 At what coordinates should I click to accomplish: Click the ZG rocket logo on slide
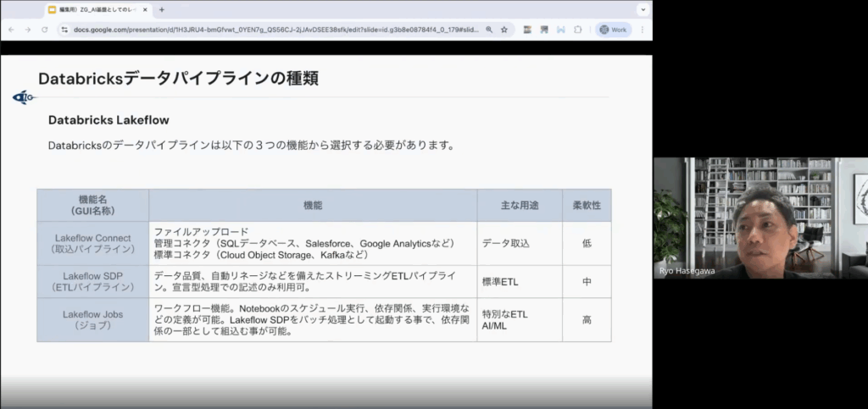pos(23,97)
